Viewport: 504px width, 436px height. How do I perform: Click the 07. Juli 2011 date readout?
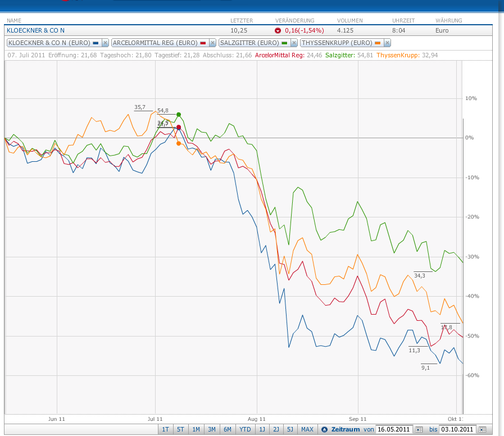point(26,55)
